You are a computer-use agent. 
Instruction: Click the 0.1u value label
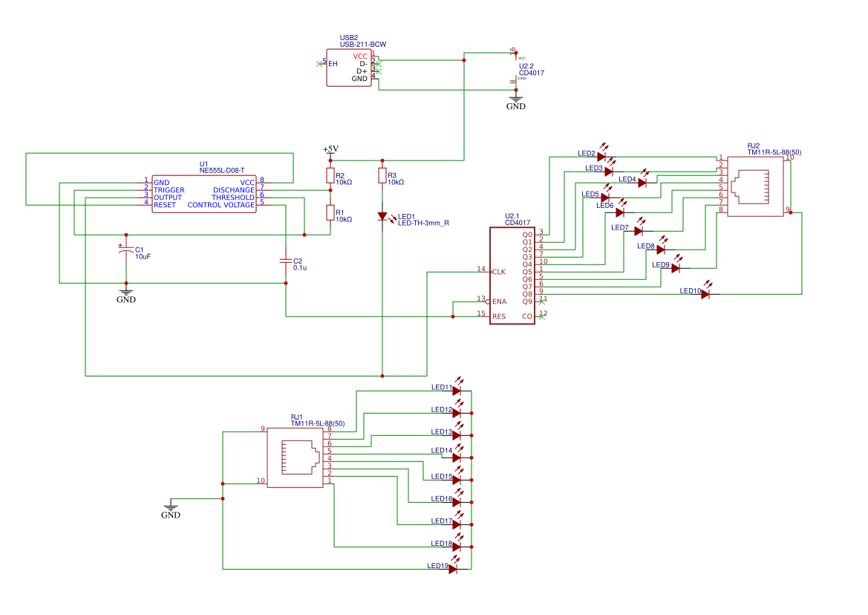[300, 268]
